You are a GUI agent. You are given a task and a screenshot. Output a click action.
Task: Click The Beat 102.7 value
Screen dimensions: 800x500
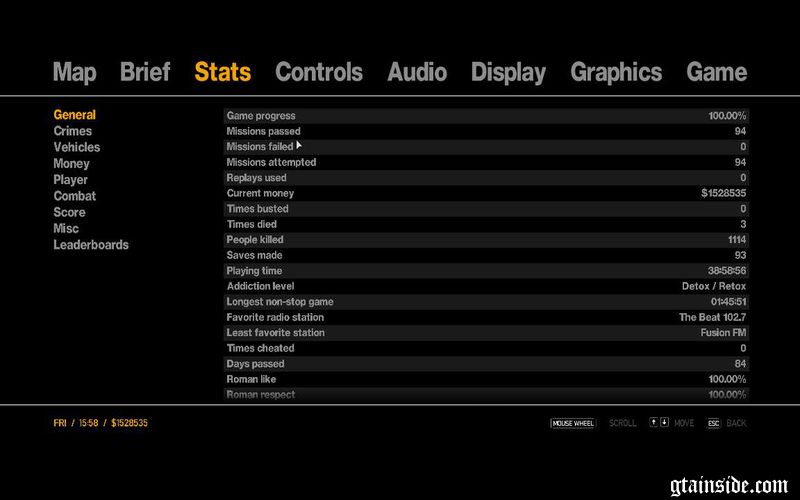coord(712,317)
